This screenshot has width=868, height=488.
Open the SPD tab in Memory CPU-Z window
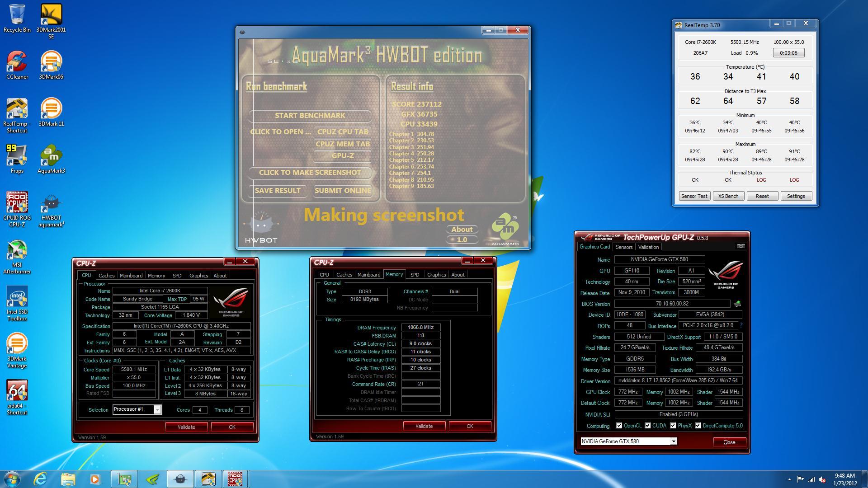(x=415, y=274)
